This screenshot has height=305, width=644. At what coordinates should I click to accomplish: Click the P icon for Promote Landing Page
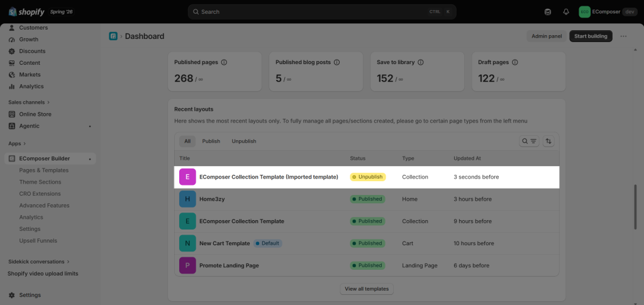[187, 265]
